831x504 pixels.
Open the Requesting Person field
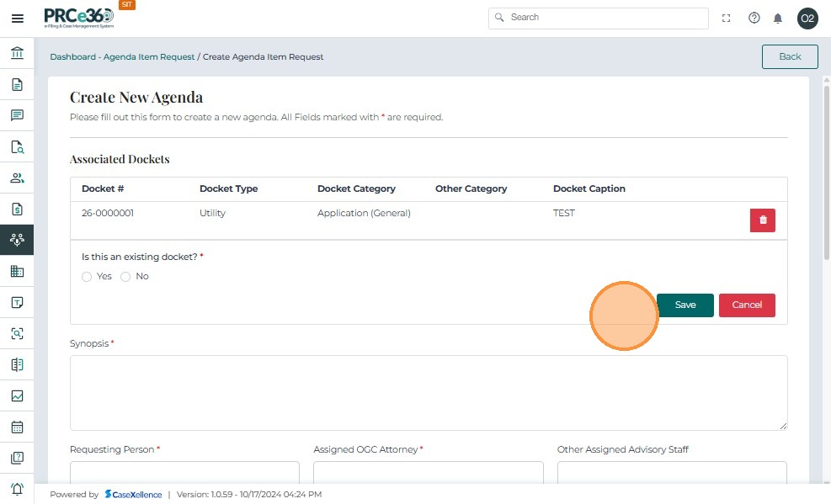point(184,472)
